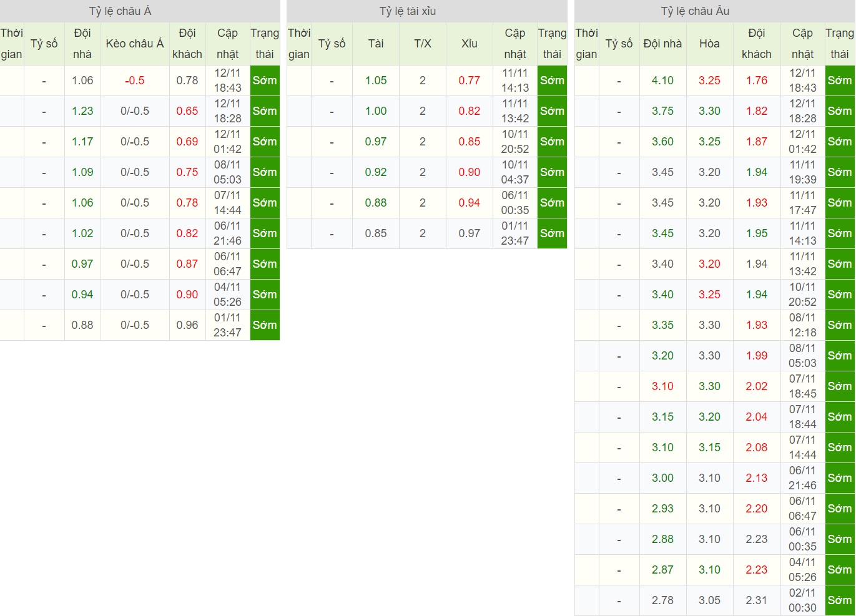Click home odds 0.88 in Asian table
Image resolution: width=856 pixels, height=616 pixels.
82,325
